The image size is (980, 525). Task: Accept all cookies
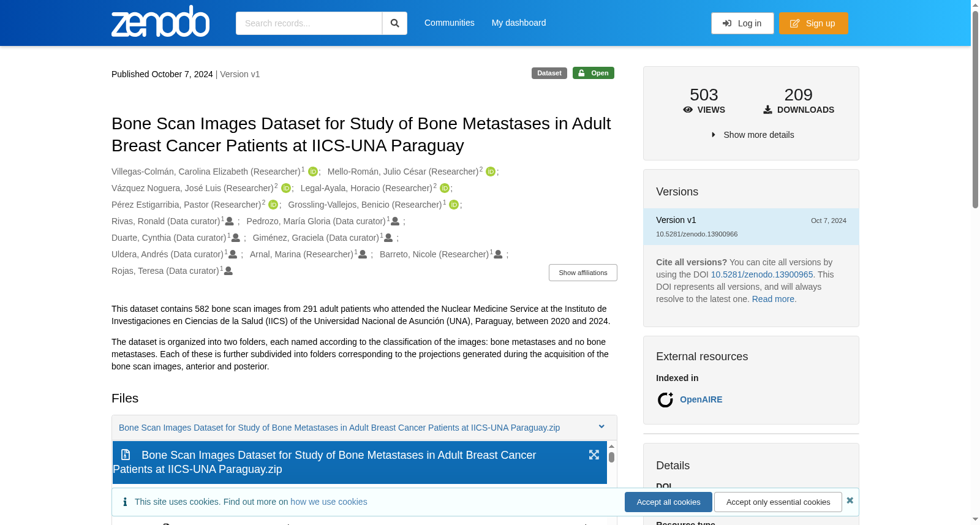668,502
